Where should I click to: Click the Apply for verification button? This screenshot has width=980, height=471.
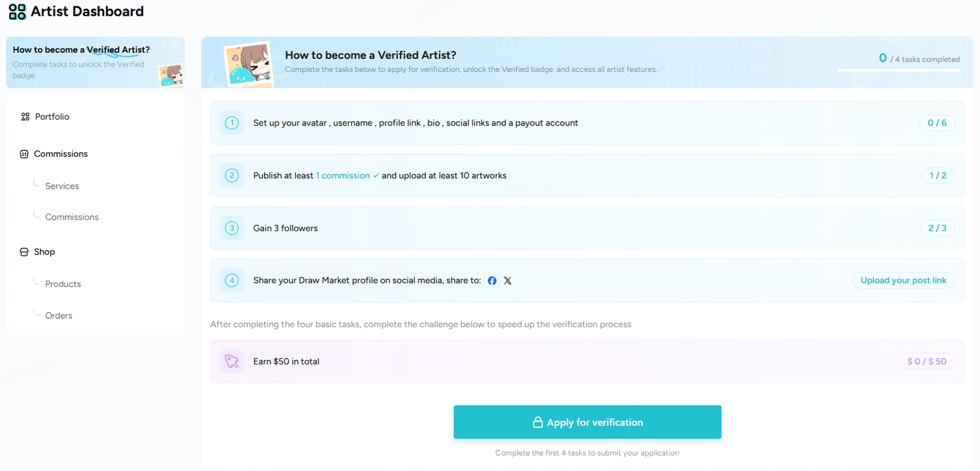[587, 422]
